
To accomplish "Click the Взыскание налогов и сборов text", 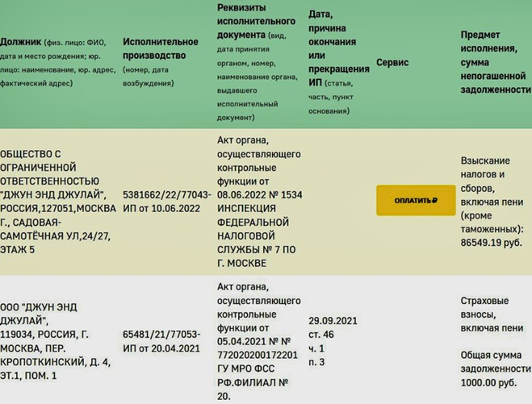I will (485, 174).
